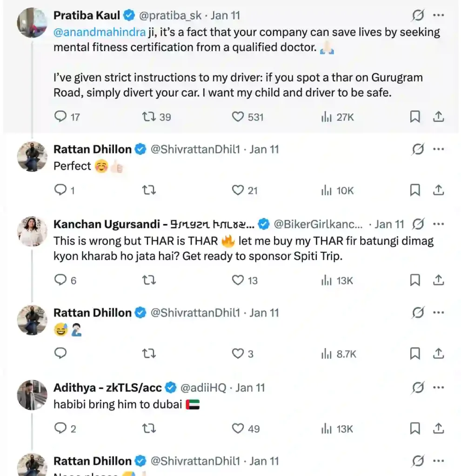Open more options on Adithya's tweet

click(438, 387)
